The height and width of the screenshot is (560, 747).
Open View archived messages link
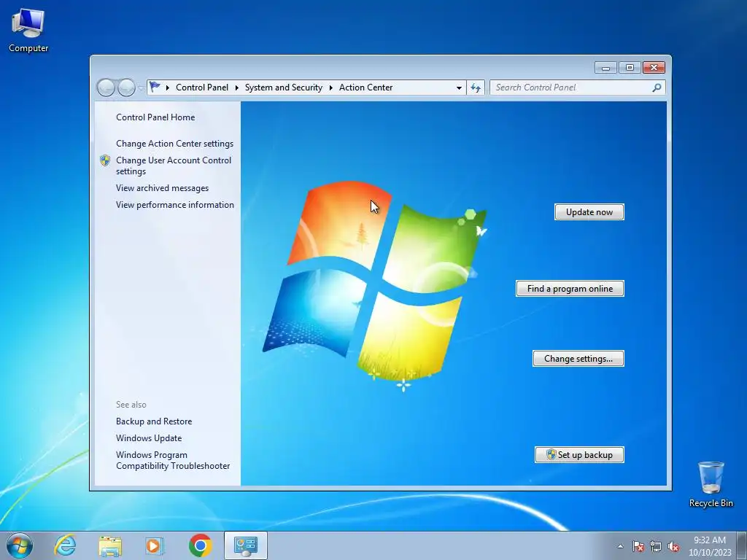[162, 188]
